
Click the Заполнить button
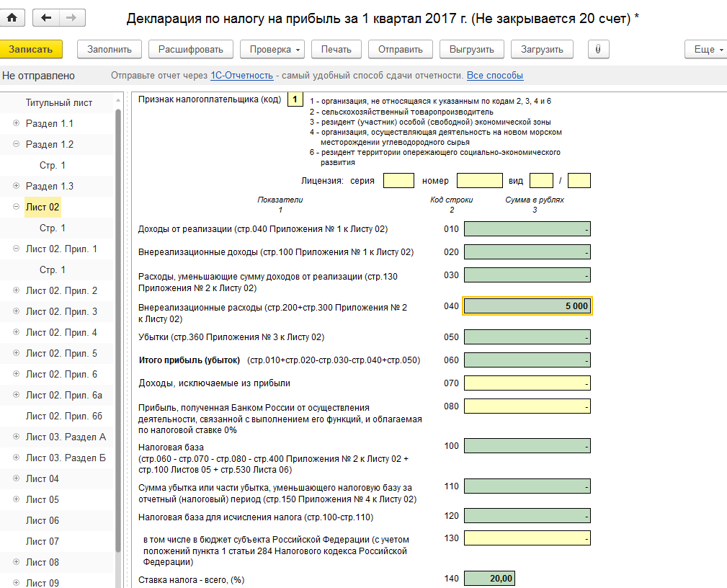pyautogui.click(x=110, y=49)
